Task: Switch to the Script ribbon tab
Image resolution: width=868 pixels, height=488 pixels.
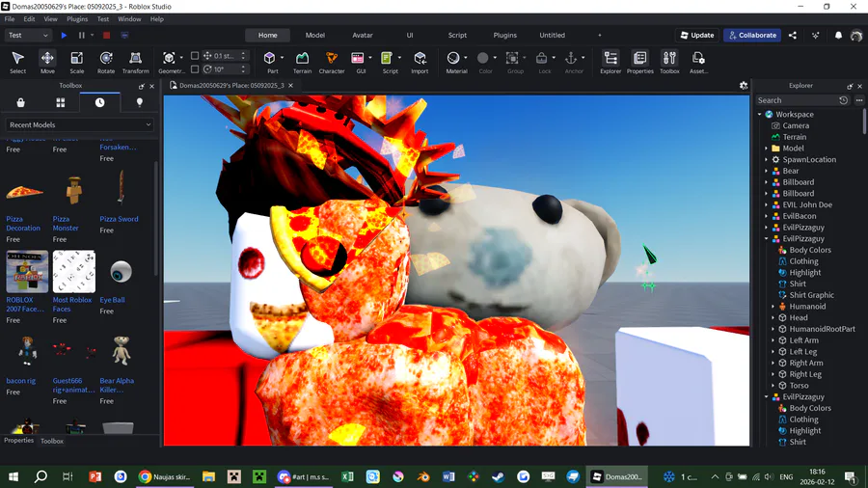Action: (x=457, y=35)
